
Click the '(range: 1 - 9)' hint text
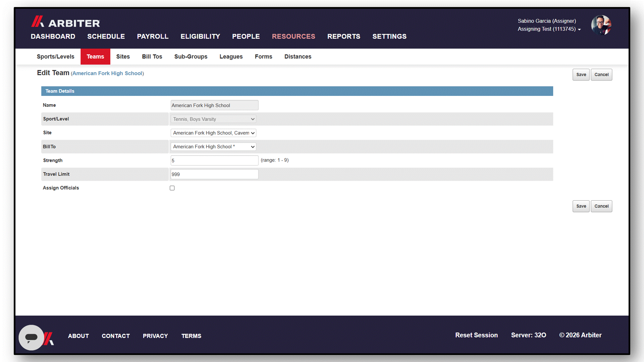pyautogui.click(x=275, y=160)
